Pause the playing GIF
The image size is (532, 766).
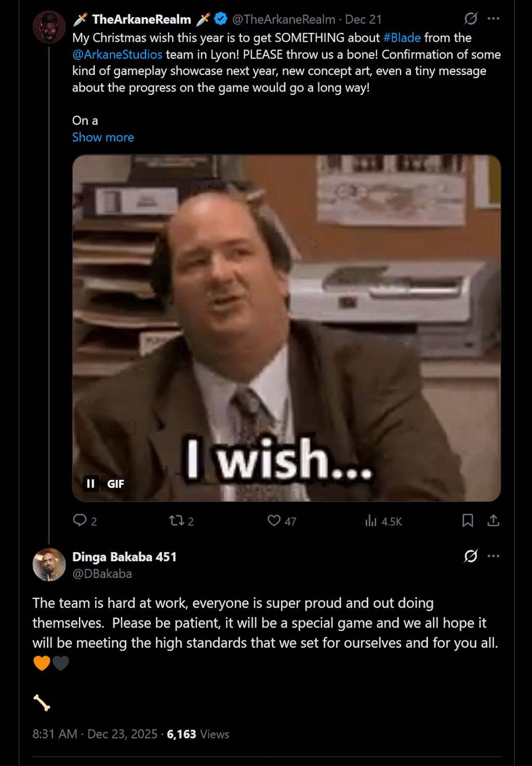click(91, 484)
